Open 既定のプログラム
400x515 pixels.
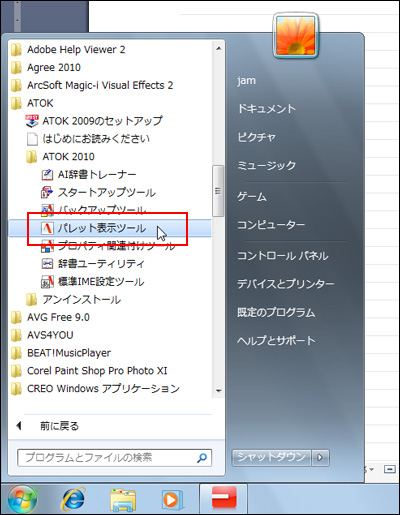(x=276, y=312)
